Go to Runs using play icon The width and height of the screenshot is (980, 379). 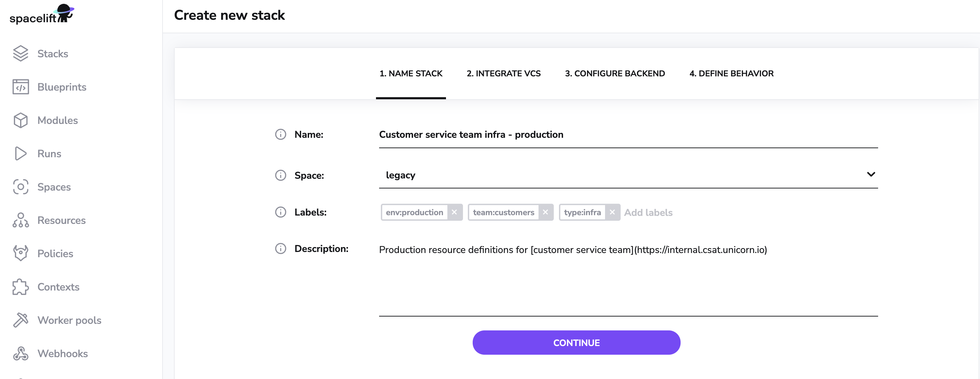tap(20, 153)
